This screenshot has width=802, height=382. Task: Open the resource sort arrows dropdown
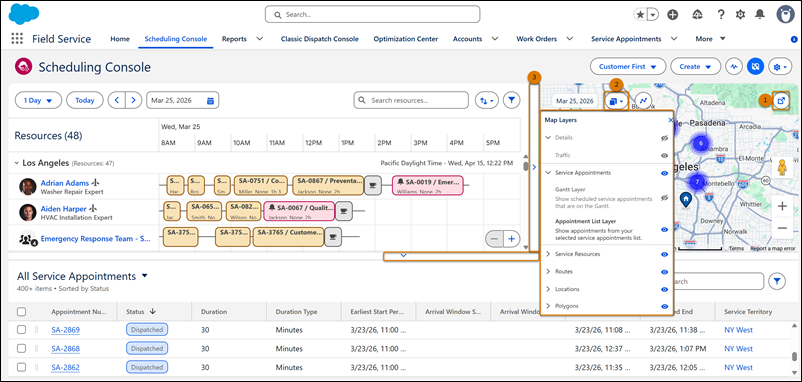coord(487,100)
